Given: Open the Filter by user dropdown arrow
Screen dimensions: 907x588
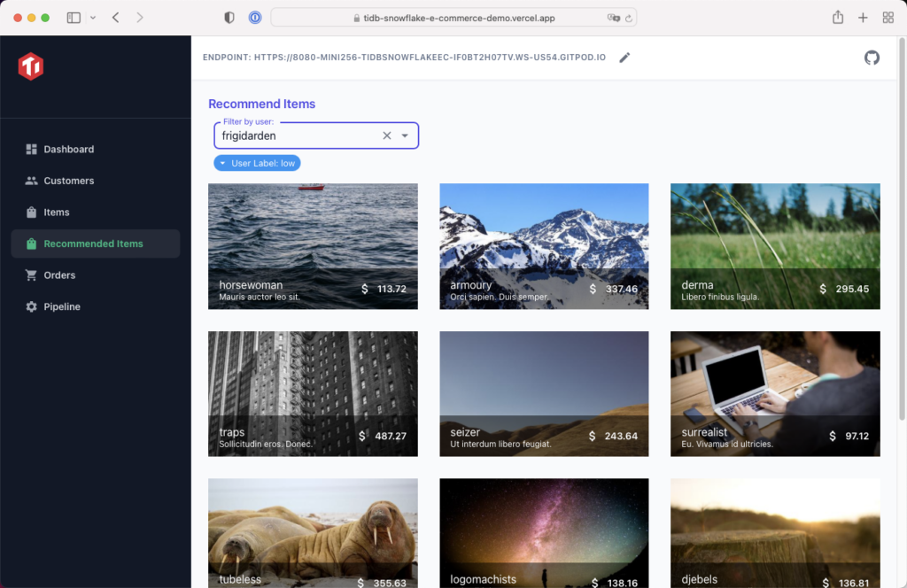Looking at the screenshot, I should tap(405, 135).
